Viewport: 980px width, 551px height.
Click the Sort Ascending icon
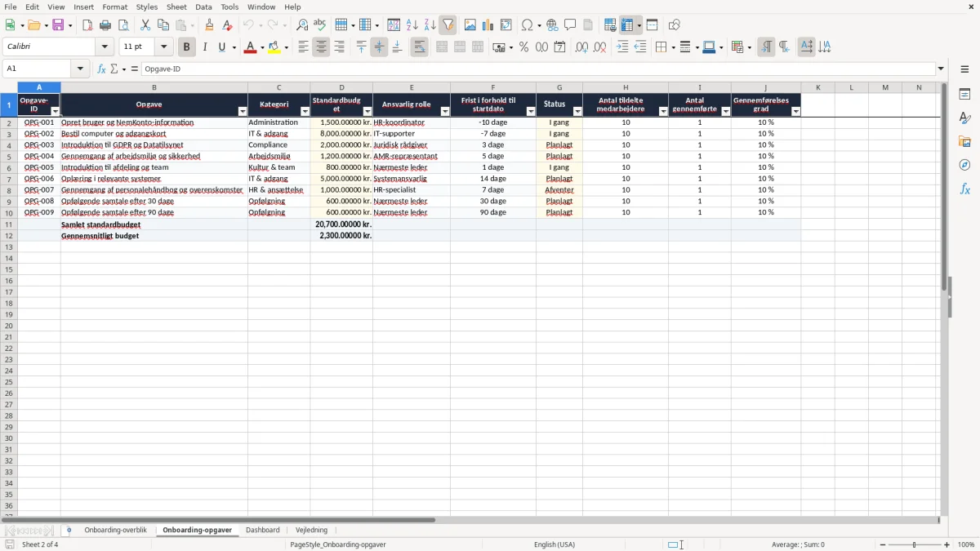point(412,25)
